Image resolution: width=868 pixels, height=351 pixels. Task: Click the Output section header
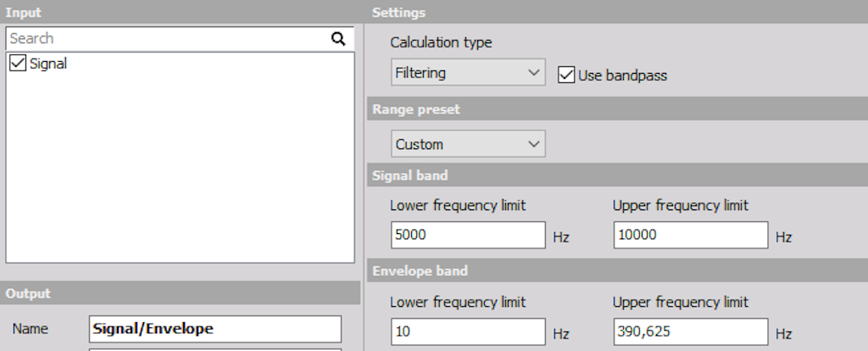click(x=181, y=293)
